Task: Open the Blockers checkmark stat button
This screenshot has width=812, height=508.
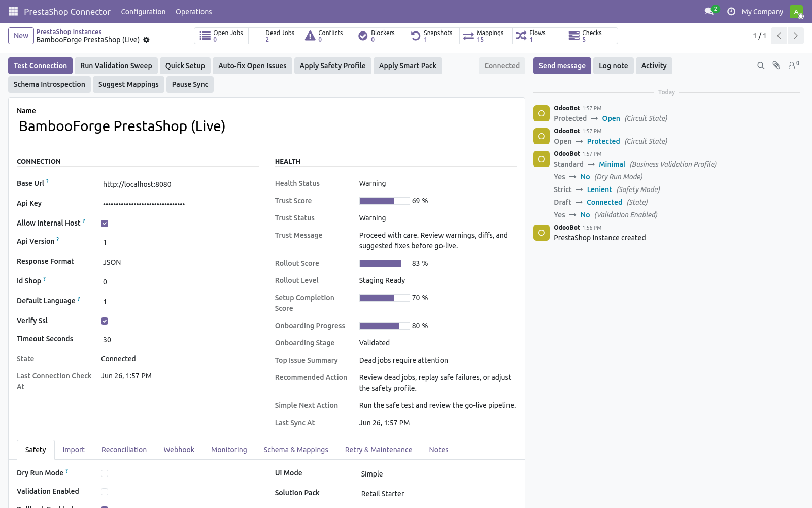Action: click(x=380, y=36)
